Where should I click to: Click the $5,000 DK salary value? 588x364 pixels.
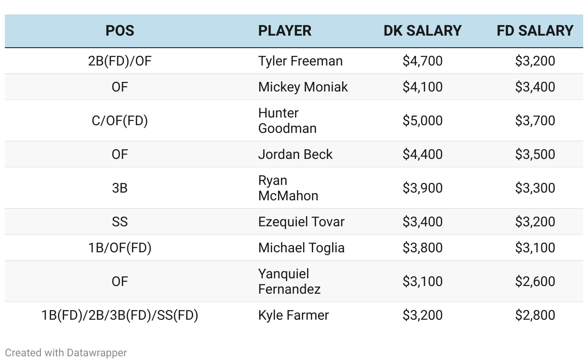click(423, 121)
